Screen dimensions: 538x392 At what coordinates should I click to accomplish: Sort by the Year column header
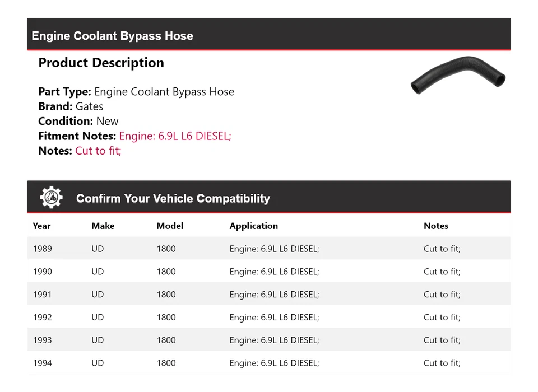click(41, 226)
